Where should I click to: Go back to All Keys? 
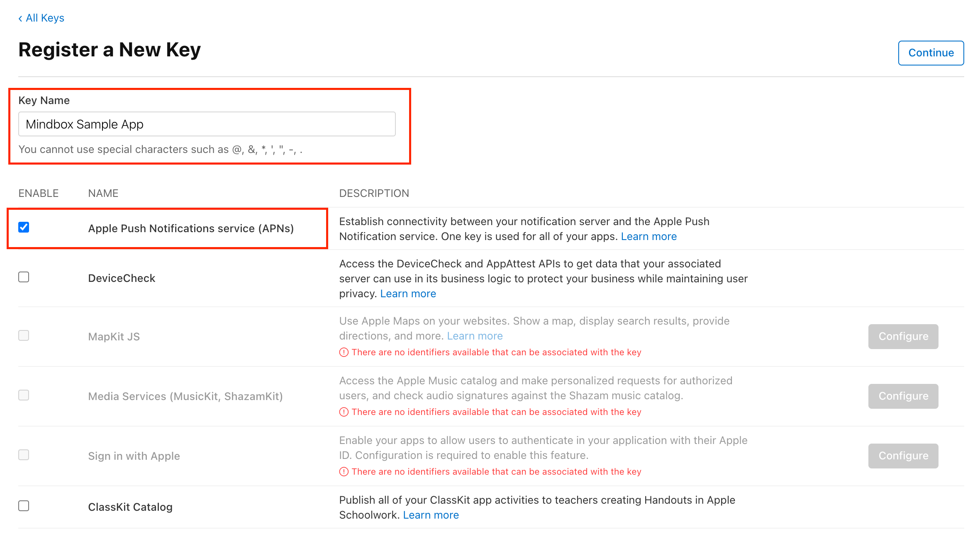[x=41, y=18]
